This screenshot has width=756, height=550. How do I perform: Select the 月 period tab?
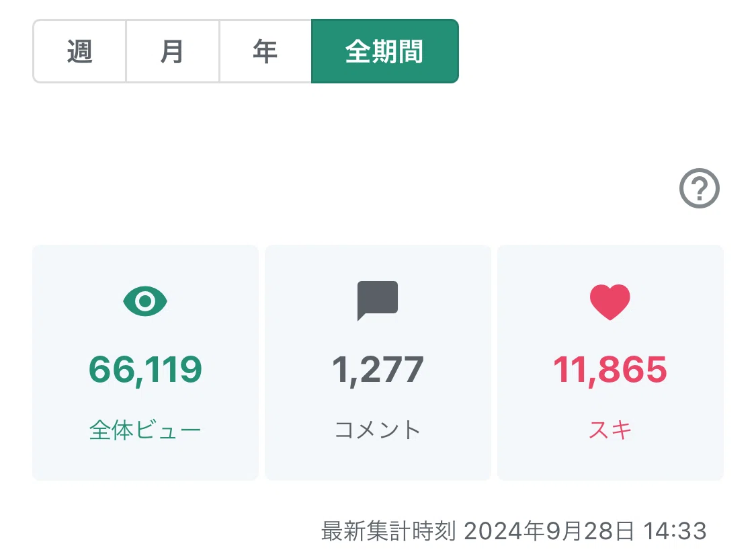click(173, 51)
